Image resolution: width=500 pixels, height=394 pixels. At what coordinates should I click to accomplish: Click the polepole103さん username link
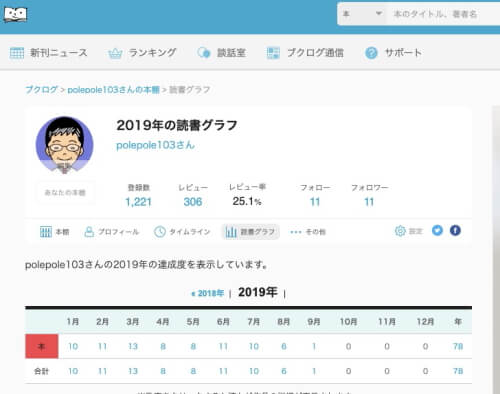pyautogui.click(x=155, y=145)
